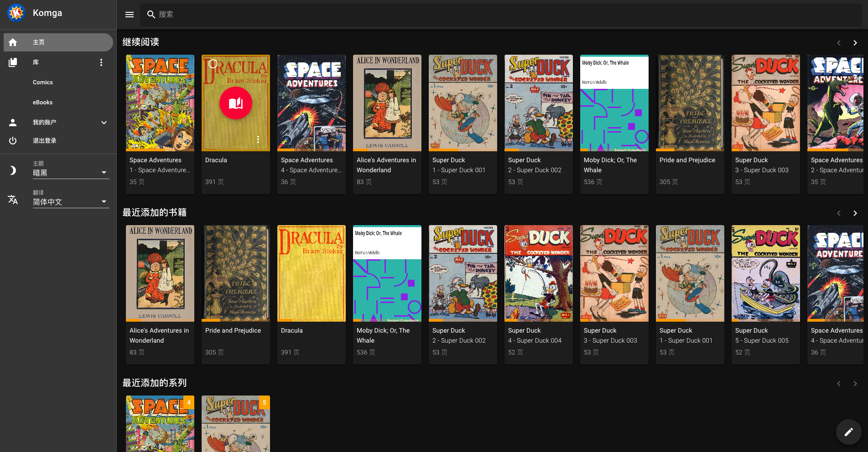This screenshot has height=452, width=868.
Task: Go to the 主页 home page
Action: pyautogui.click(x=58, y=42)
